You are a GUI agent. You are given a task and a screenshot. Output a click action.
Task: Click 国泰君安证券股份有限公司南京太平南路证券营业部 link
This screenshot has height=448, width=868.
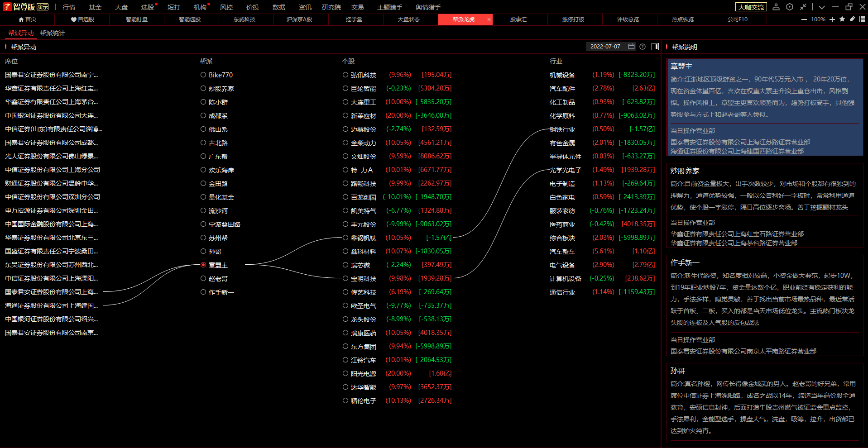click(x=743, y=351)
